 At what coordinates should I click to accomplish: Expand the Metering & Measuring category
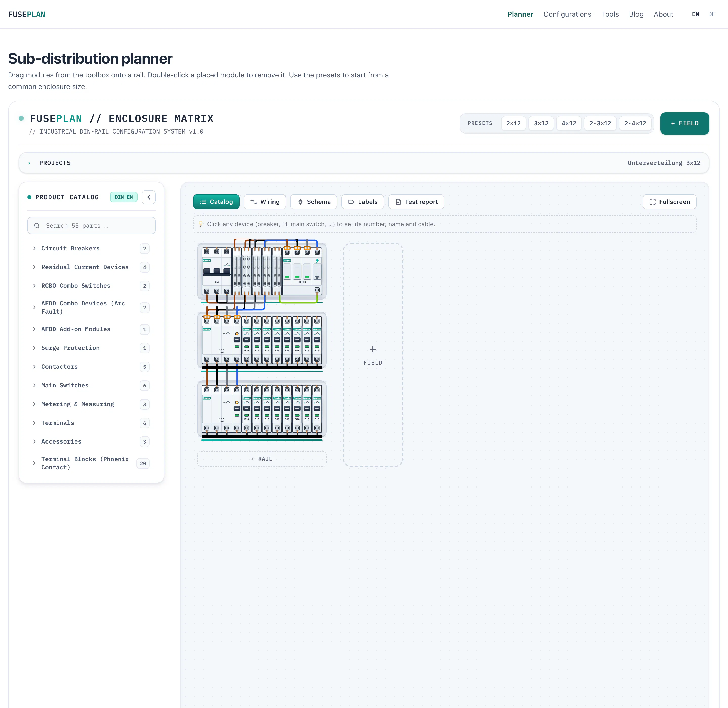coord(92,404)
